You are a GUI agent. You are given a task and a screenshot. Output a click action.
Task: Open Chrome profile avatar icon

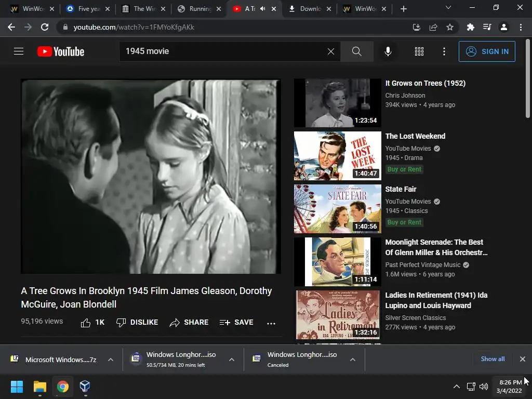pos(504,27)
